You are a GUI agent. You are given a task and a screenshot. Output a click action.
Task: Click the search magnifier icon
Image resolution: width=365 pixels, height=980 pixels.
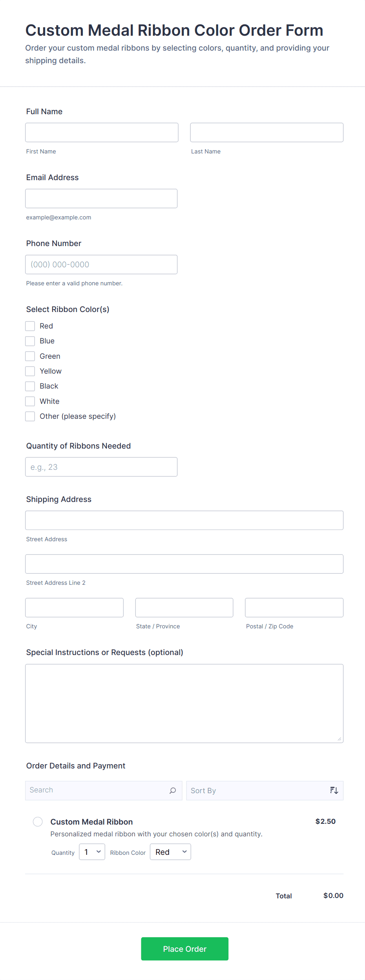coord(173,790)
